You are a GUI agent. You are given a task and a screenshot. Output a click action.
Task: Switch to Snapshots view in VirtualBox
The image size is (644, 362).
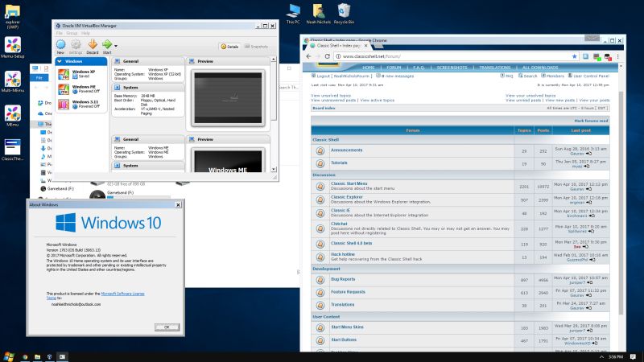pos(256,47)
